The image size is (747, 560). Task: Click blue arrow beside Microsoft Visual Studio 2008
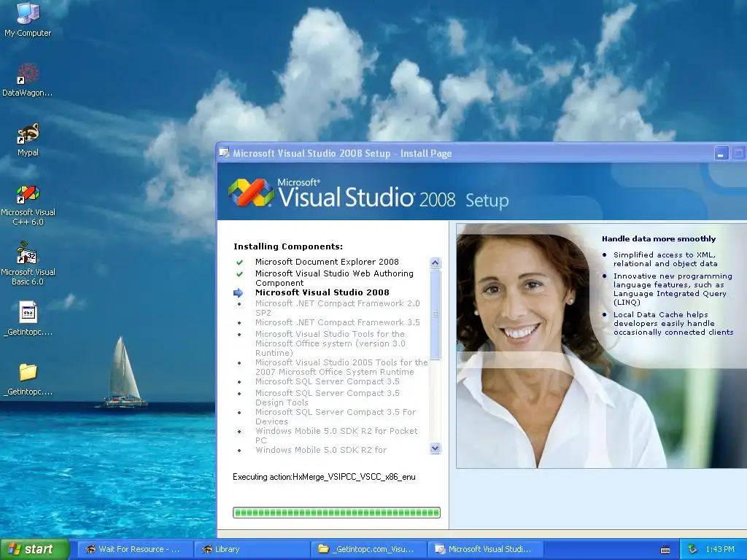[x=239, y=293]
